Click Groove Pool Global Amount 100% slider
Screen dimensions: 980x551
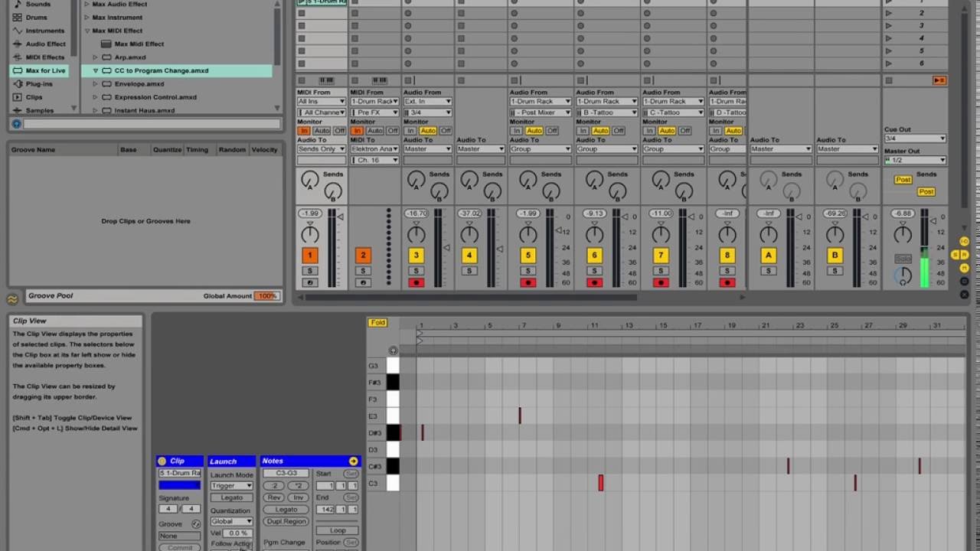[x=266, y=296]
